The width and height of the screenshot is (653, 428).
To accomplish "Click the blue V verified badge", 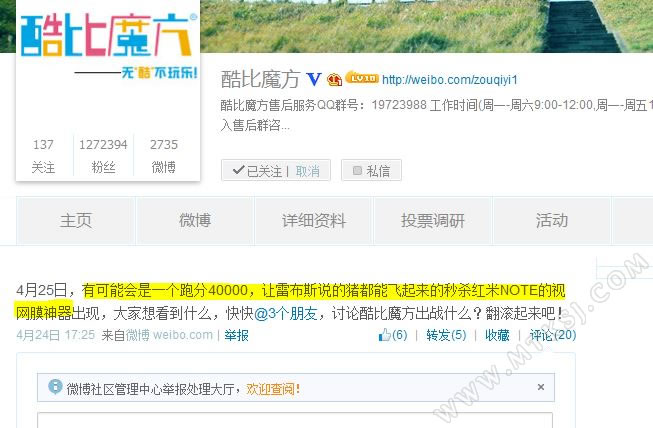I will click(x=314, y=79).
